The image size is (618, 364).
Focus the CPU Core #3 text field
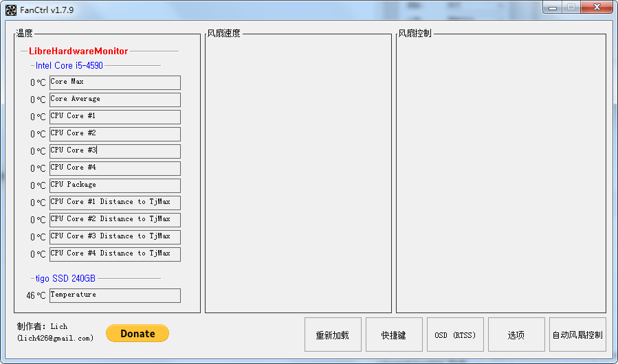click(115, 151)
